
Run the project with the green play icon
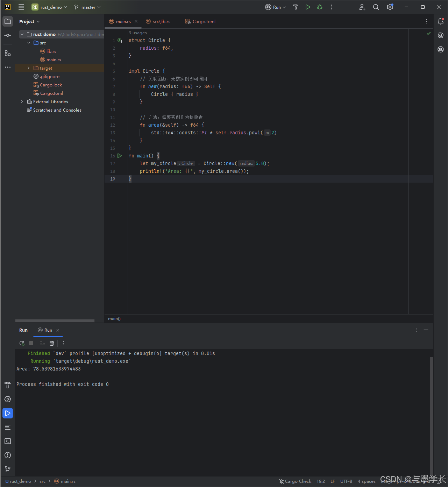[308, 7]
